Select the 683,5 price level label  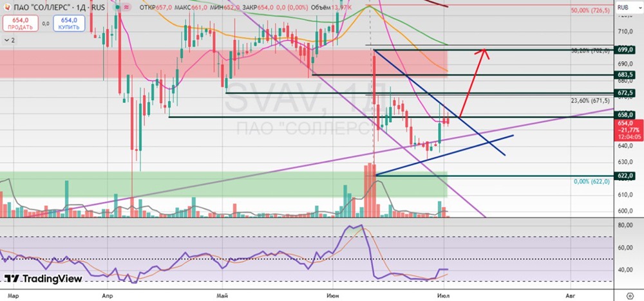click(625, 75)
